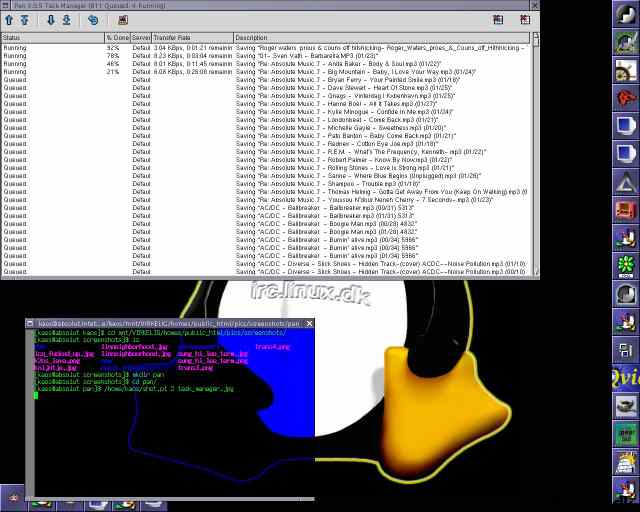Viewport: 640px width, 512px height.
Task: Click the terminal window title bar
Action: (x=169, y=324)
